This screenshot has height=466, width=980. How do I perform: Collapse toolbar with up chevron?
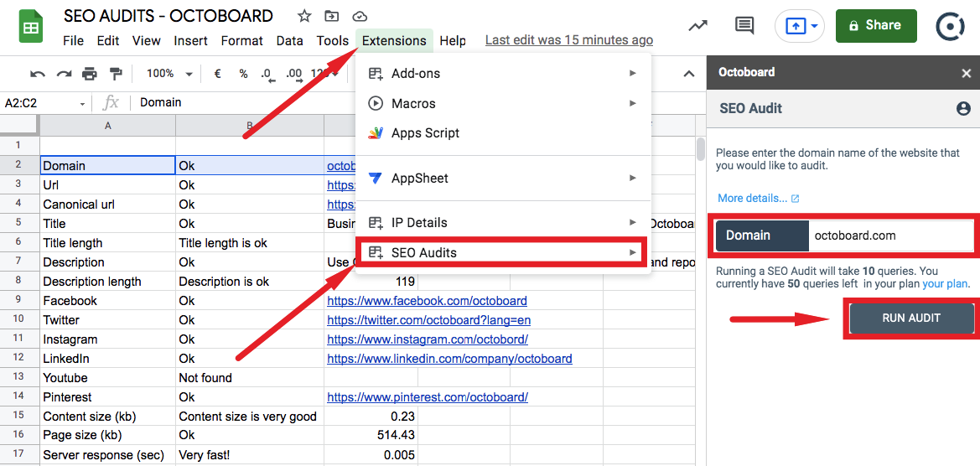point(689,74)
